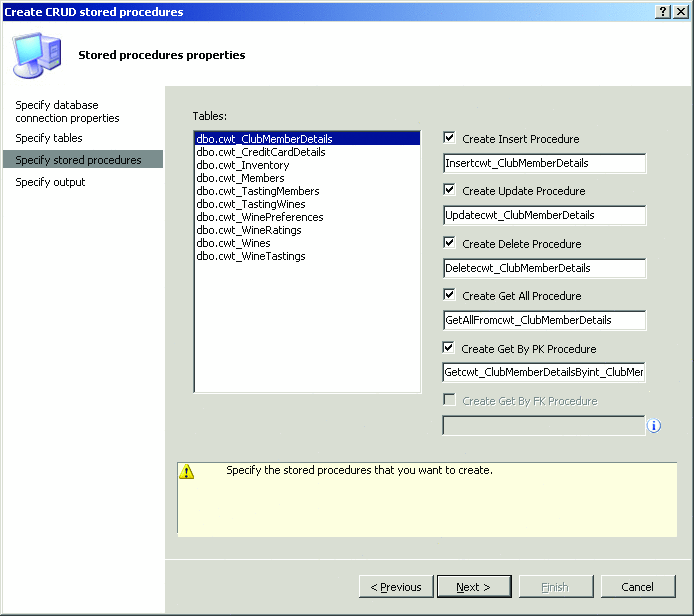Click the Getcwt_ClubMemberDetailsByint name field
694x616 pixels.
coord(544,372)
